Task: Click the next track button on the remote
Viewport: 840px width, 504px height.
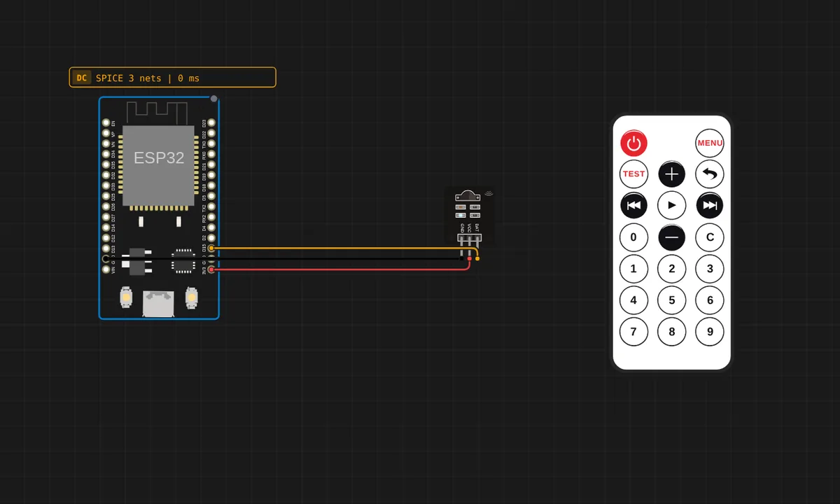Action: point(710,206)
